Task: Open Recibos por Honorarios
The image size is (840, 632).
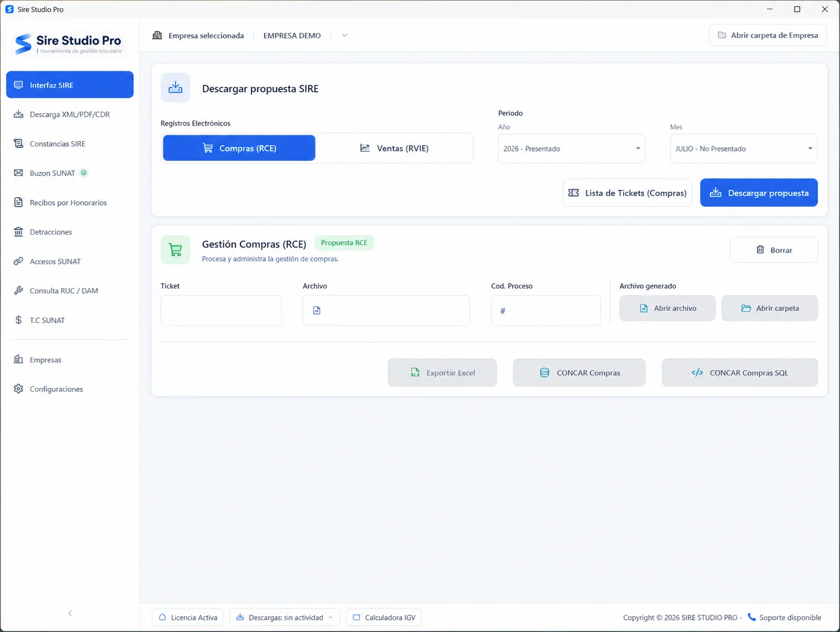Action: click(70, 203)
